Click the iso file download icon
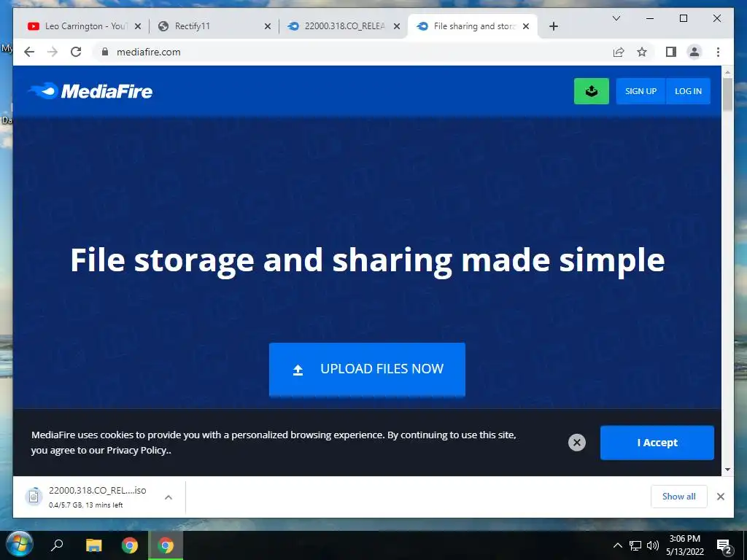The width and height of the screenshot is (747, 560). 34,497
